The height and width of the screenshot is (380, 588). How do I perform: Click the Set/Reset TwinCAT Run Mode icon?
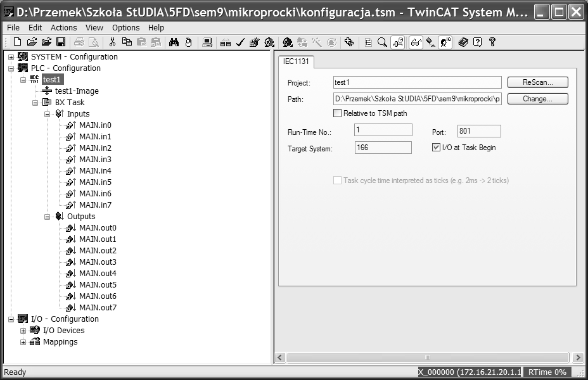pyautogui.click(x=269, y=42)
